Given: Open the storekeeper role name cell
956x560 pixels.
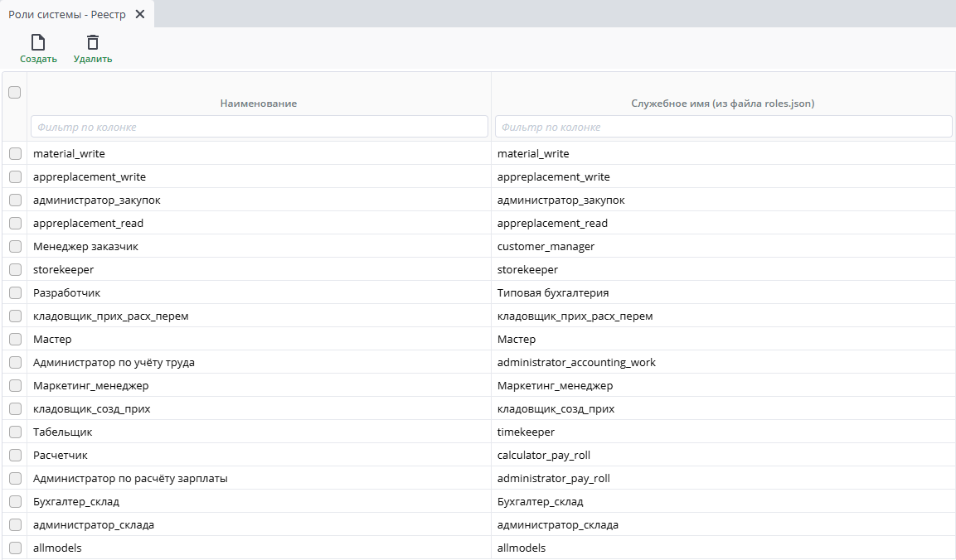Looking at the screenshot, I should point(64,270).
